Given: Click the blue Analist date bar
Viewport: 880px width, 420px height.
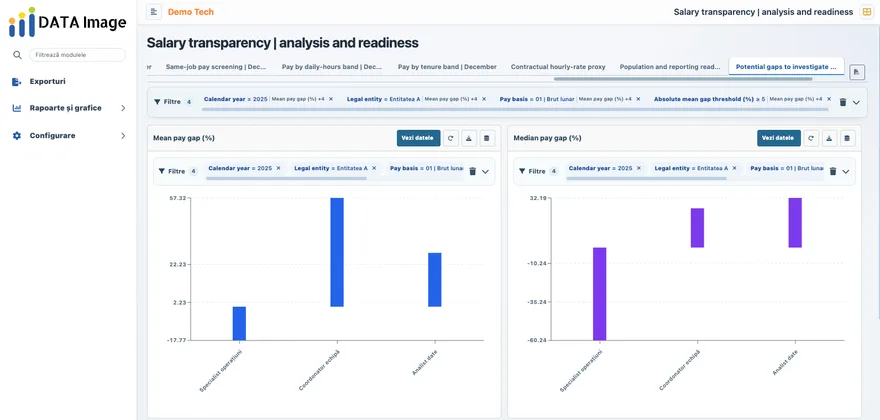Looking at the screenshot, I should 434,280.
